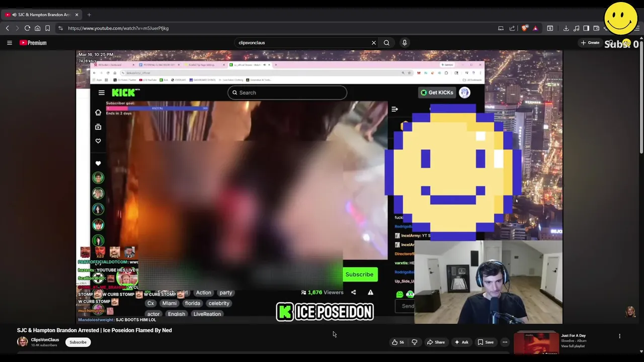The width and height of the screenshot is (644, 362).
Task: Open the YouTube guide hamburger menu
Action: tap(9, 43)
